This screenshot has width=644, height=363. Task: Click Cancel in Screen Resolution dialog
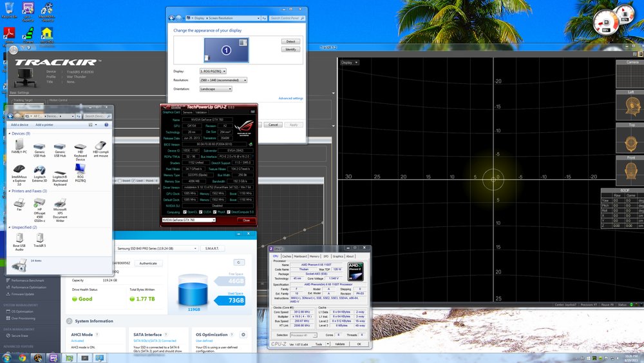pyautogui.click(x=273, y=124)
